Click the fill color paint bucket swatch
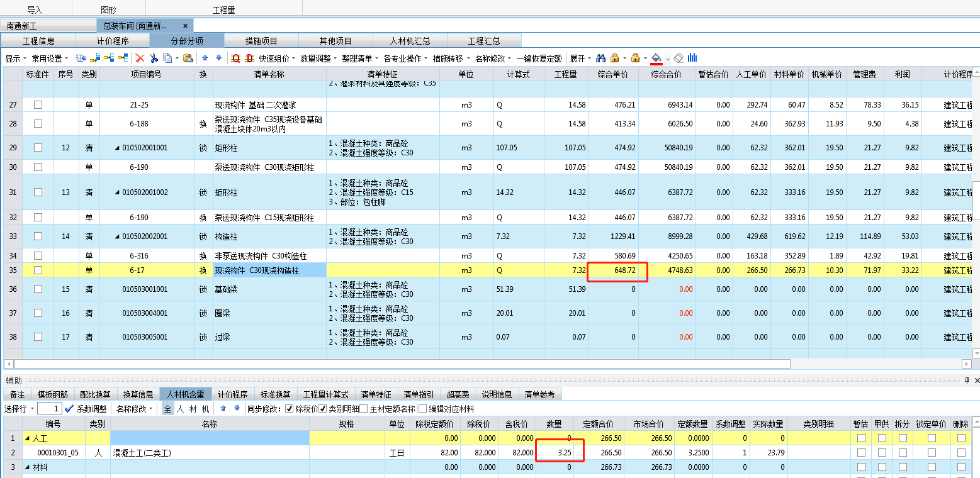 pyautogui.click(x=656, y=58)
